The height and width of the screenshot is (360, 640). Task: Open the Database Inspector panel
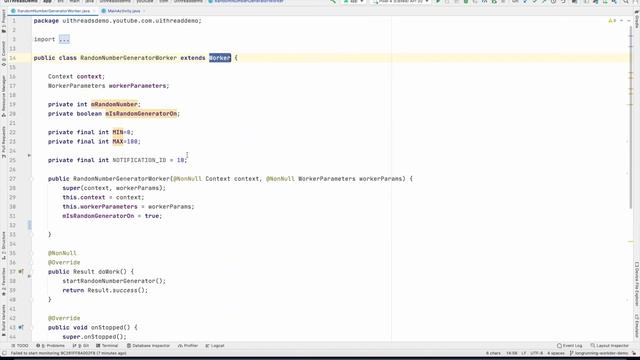point(148,346)
